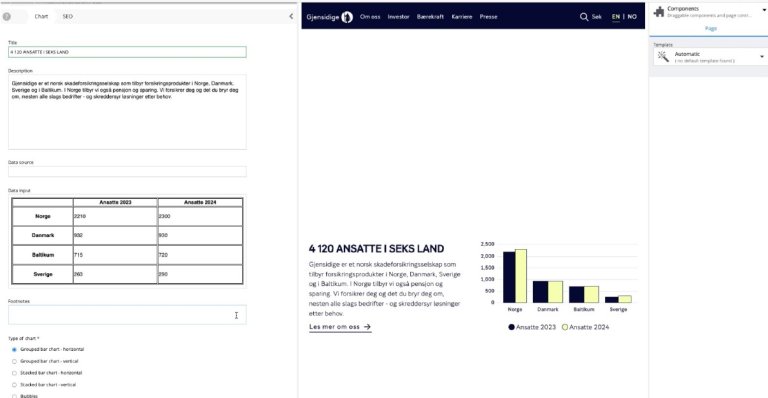
Task: Open the Investor menu item
Action: [398, 17]
